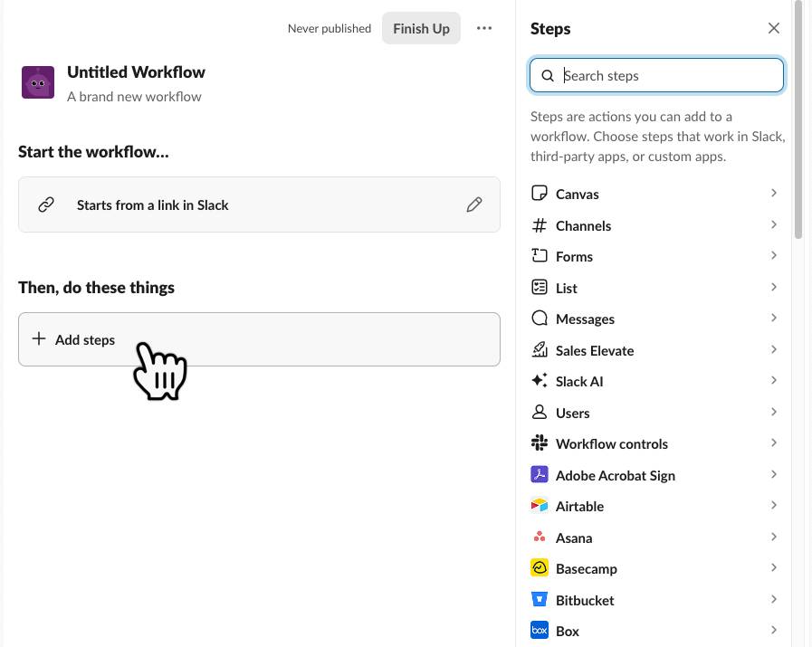Screen dimensions: 812x647
Task: Click the Forms step icon
Action: coord(540,256)
